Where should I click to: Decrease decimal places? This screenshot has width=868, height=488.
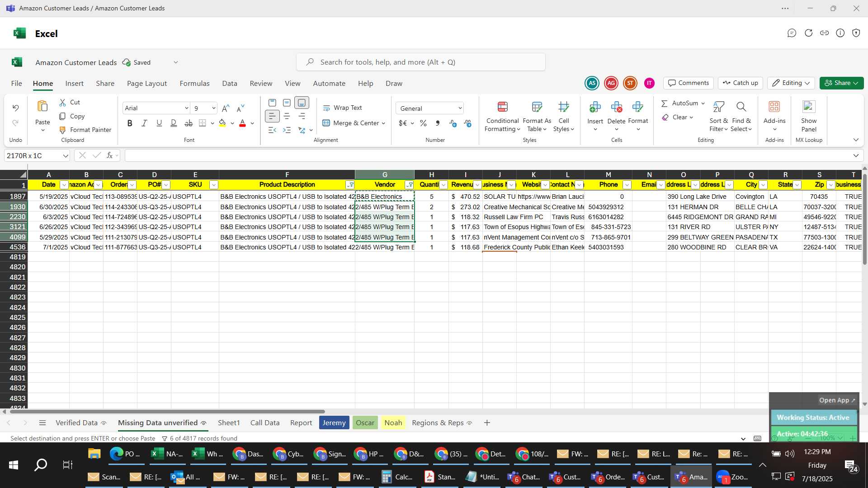tap(467, 123)
